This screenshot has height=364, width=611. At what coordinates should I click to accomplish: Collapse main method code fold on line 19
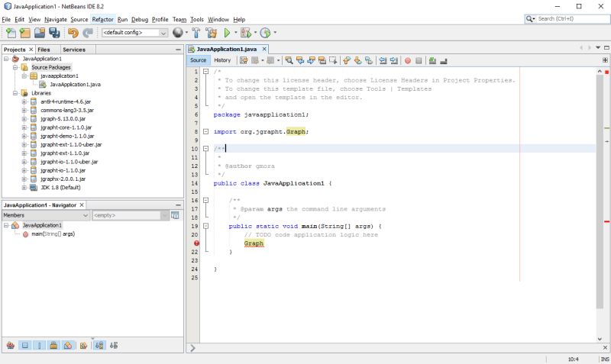point(205,226)
